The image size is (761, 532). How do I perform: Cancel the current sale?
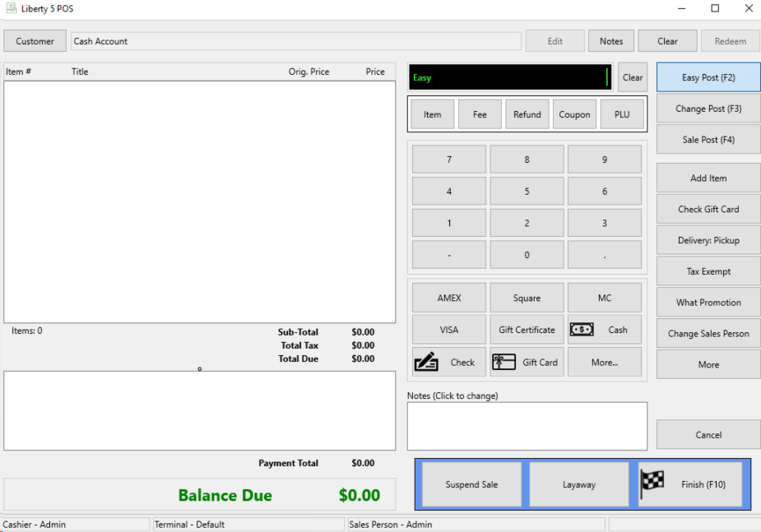coord(708,434)
